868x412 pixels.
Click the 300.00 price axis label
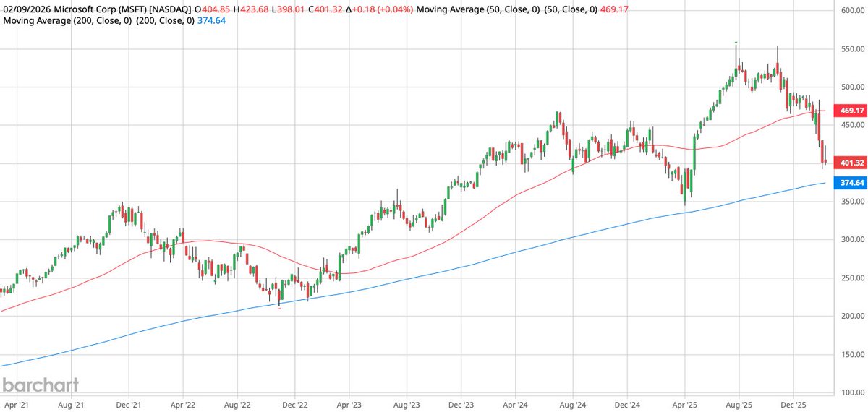[x=853, y=240]
